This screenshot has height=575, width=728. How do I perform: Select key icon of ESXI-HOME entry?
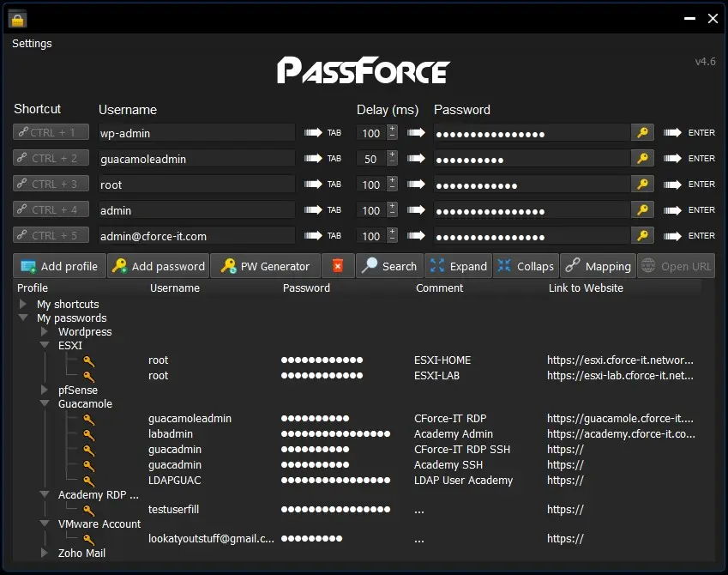88,361
